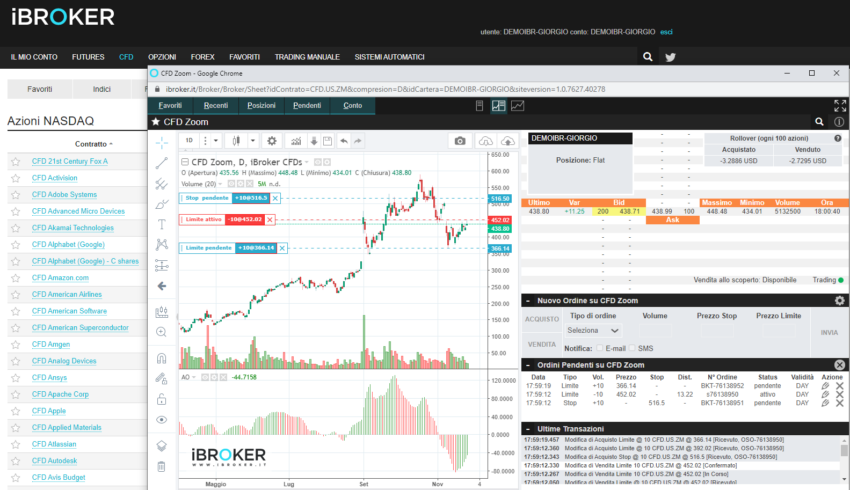
Task: Click the back arrow in drawing toolbar
Action: (x=162, y=286)
